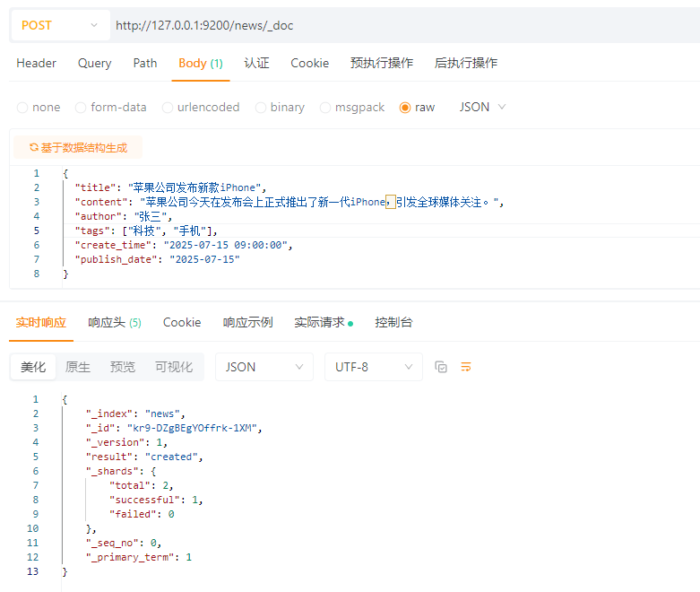Click the request URL input field
This screenshot has width=700, height=592.
pyautogui.click(x=405, y=25)
